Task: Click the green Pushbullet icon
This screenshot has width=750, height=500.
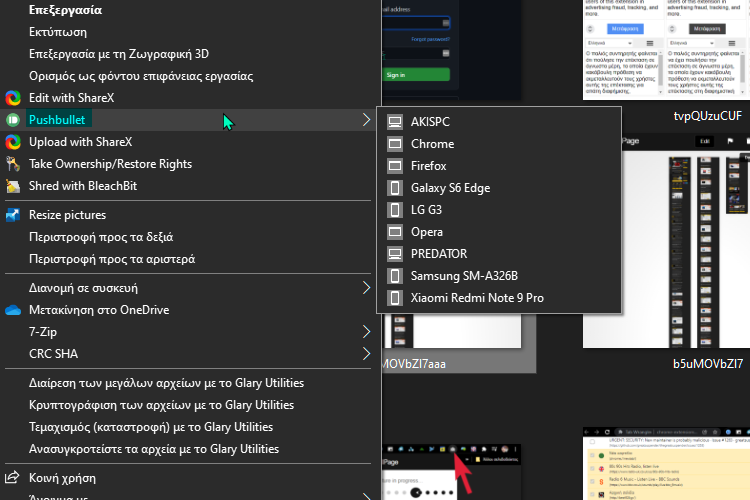Action: [13, 120]
